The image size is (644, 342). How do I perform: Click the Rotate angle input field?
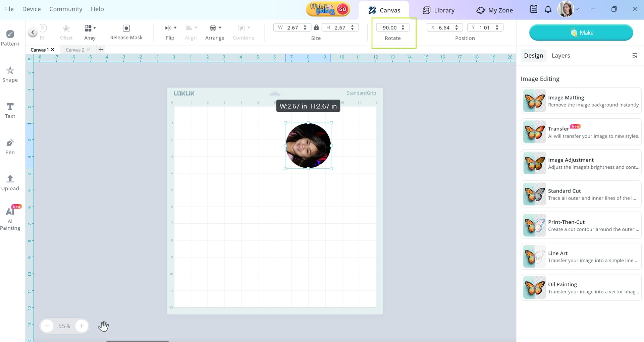pyautogui.click(x=389, y=27)
